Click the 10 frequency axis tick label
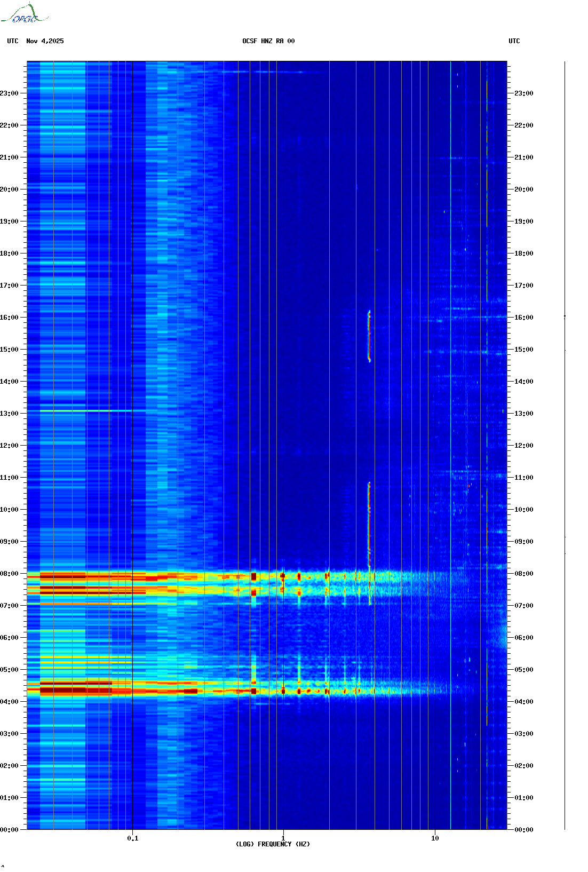This screenshot has height=872, width=588. (435, 838)
